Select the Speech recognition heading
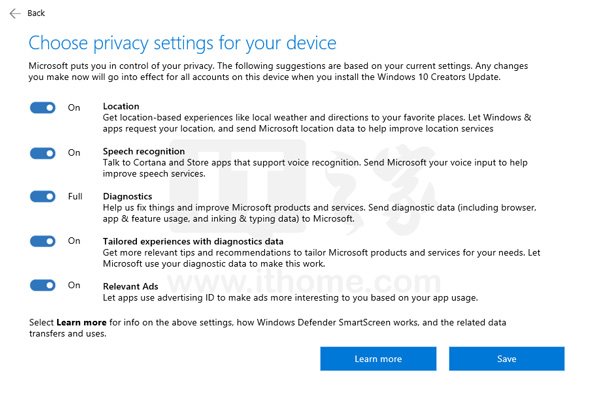 click(144, 152)
